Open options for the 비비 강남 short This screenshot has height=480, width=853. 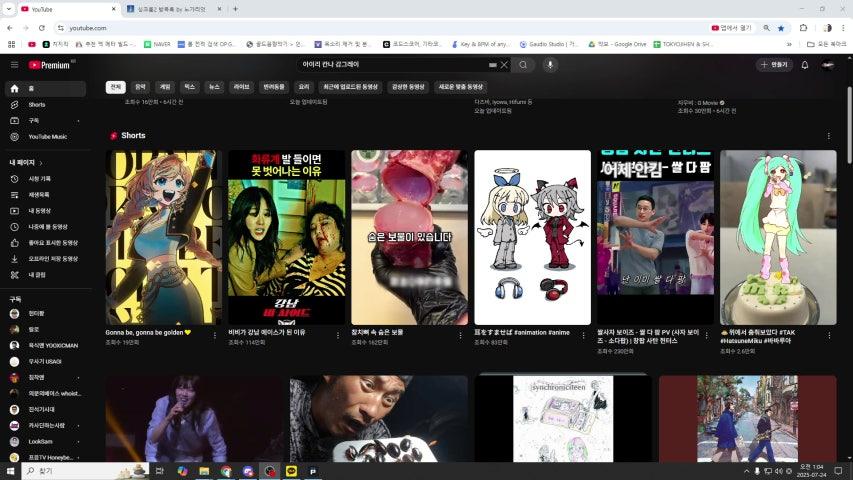338,336
